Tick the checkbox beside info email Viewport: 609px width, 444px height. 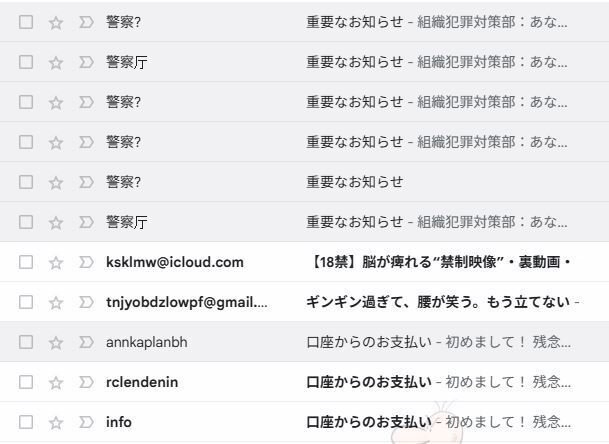26,422
